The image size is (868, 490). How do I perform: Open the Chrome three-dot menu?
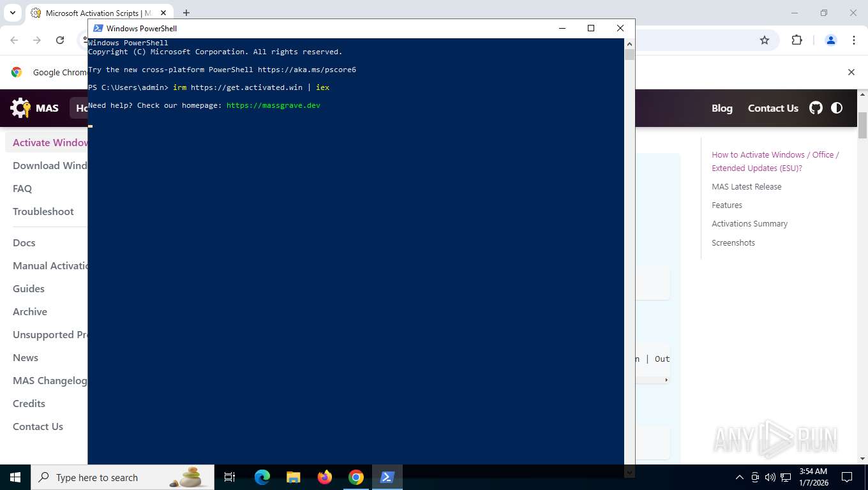click(854, 40)
